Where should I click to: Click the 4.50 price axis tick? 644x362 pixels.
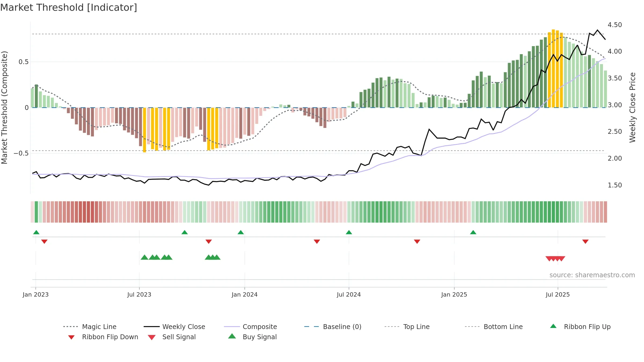(615, 25)
